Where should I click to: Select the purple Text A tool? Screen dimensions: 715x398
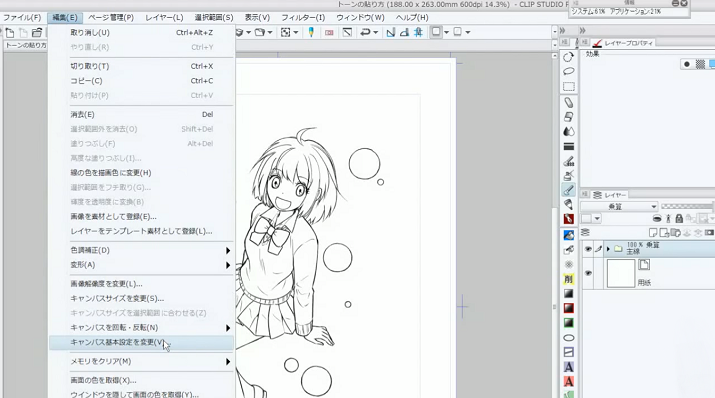pos(568,367)
